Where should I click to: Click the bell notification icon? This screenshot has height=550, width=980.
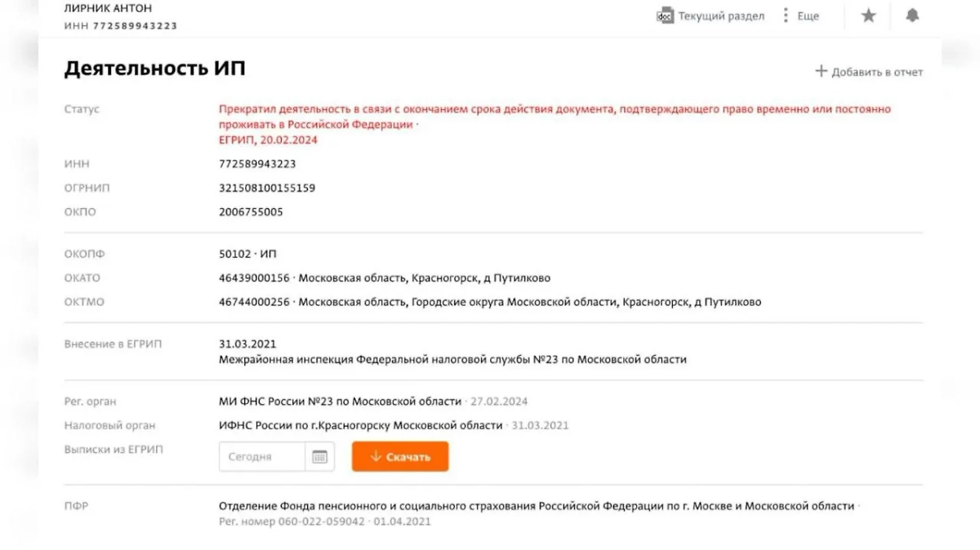pos(912,15)
